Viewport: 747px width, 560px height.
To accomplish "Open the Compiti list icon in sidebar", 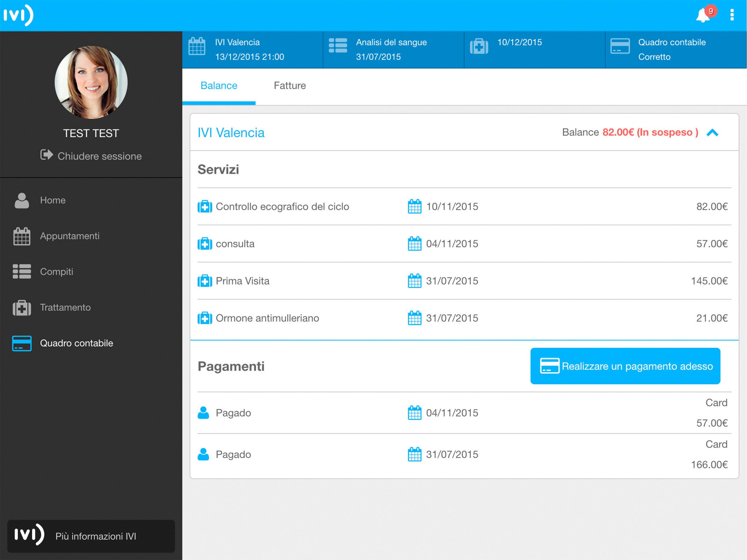I will [x=22, y=272].
